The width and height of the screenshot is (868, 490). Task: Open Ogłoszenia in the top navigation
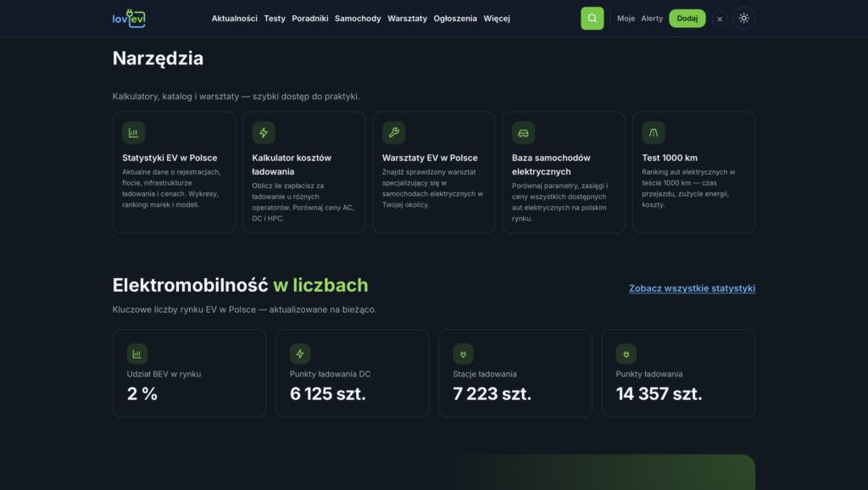455,19
